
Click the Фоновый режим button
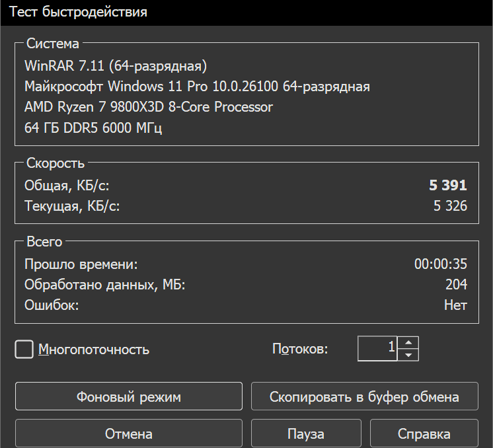[x=129, y=396]
